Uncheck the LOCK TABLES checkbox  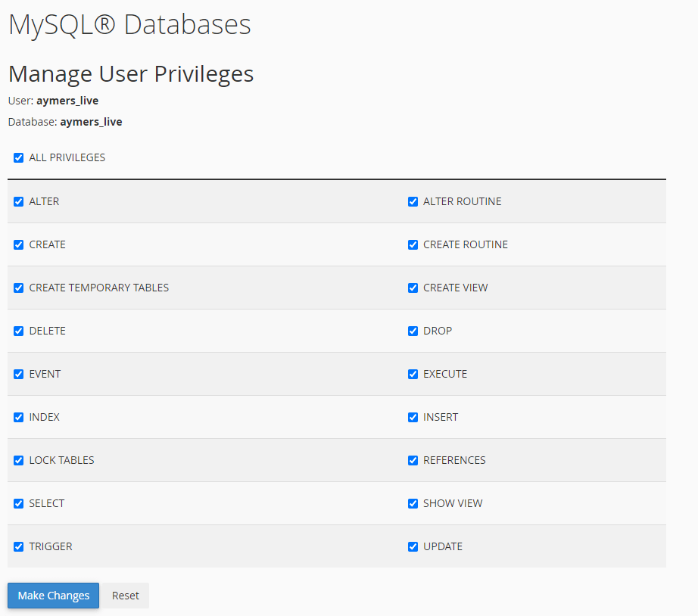pos(19,461)
